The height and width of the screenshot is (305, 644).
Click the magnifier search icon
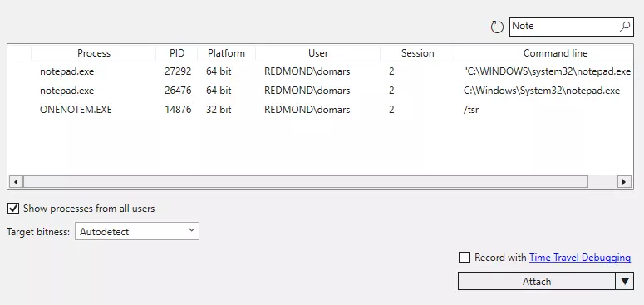(624, 27)
